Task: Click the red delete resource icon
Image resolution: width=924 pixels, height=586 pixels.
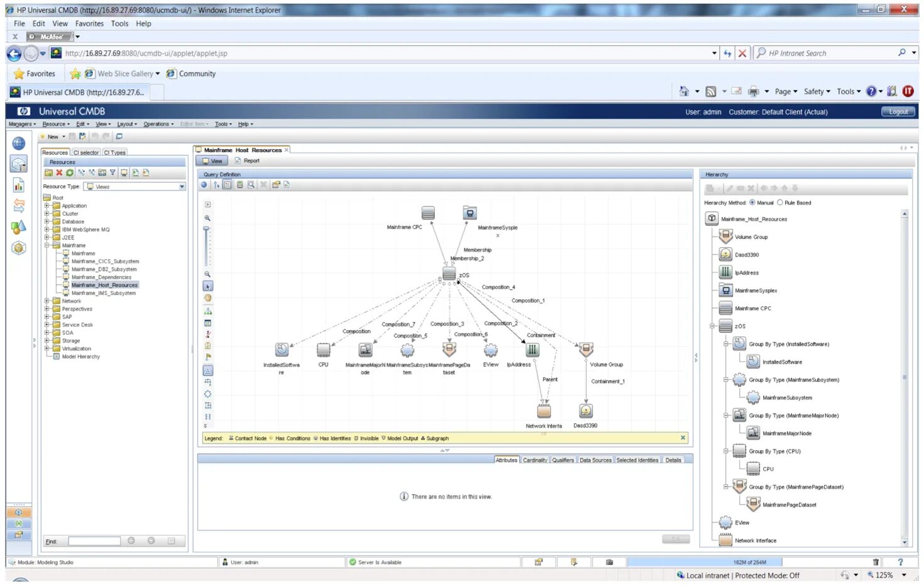Action: point(59,172)
